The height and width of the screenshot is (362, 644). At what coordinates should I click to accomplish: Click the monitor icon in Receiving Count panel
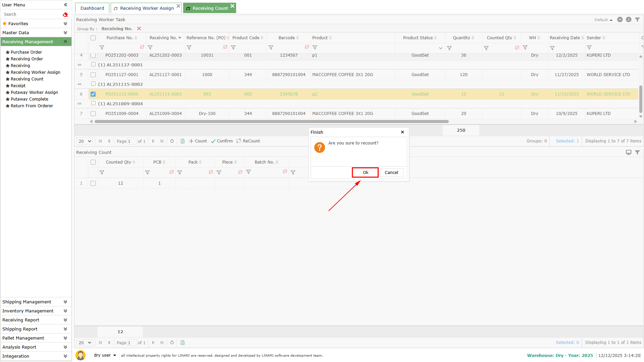629,153
